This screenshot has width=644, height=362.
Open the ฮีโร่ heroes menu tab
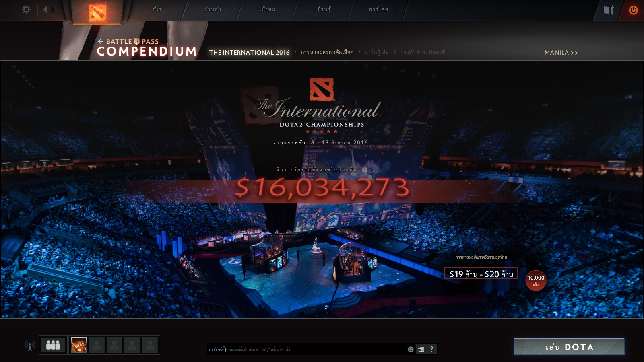coord(157,9)
